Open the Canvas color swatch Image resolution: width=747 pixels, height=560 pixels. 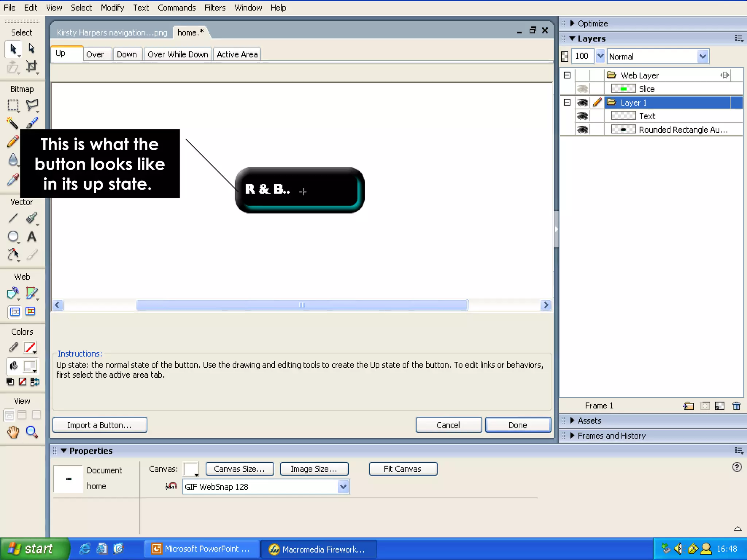pos(191,469)
